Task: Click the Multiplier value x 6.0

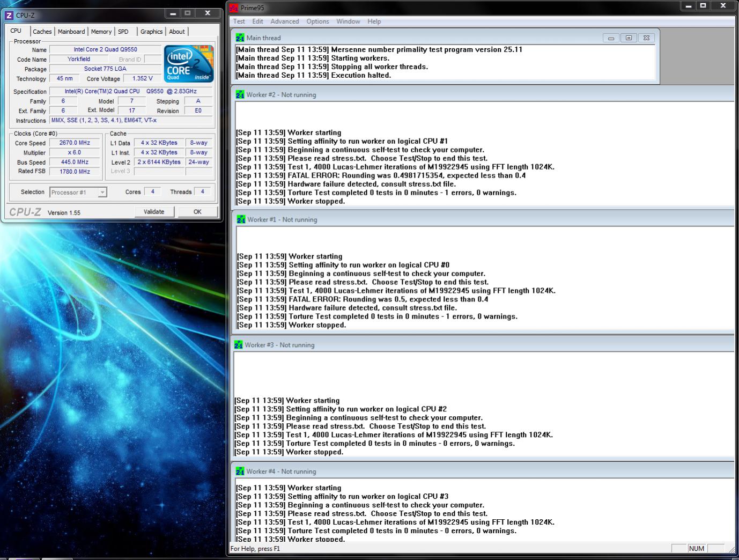Action: pyautogui.click(x=75, y=152)
